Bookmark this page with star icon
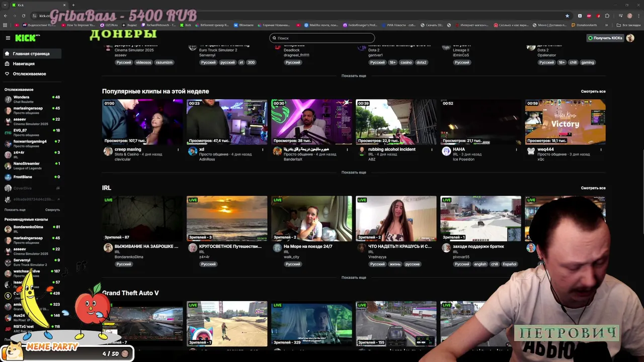The image size is (644, 362). pyautogui.click(x=567, y=16)
